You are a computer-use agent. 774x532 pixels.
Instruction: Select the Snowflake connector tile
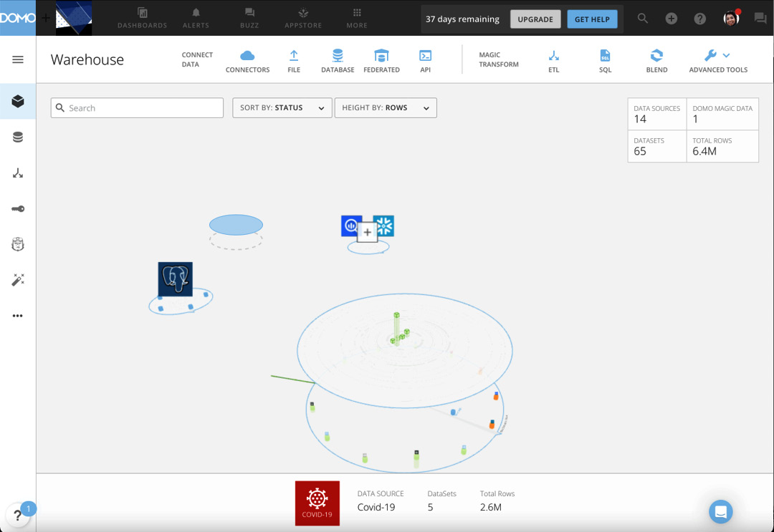(x=384, y=226)
